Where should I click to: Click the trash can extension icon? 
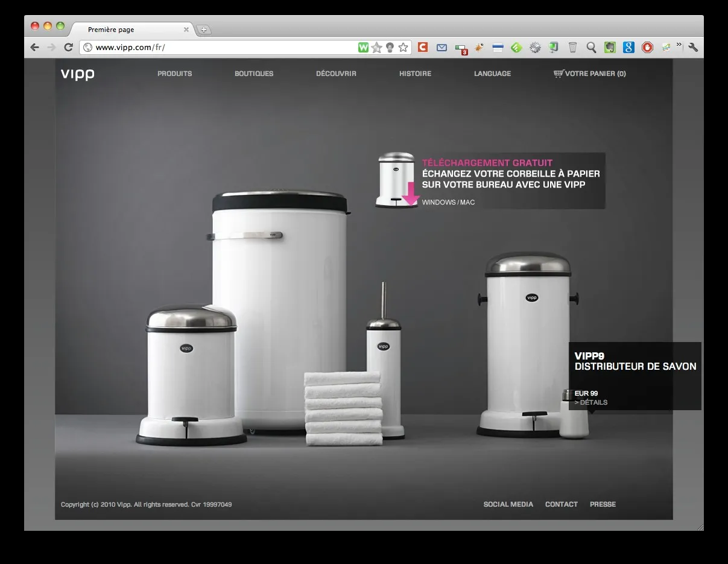[x=572, y=47]
